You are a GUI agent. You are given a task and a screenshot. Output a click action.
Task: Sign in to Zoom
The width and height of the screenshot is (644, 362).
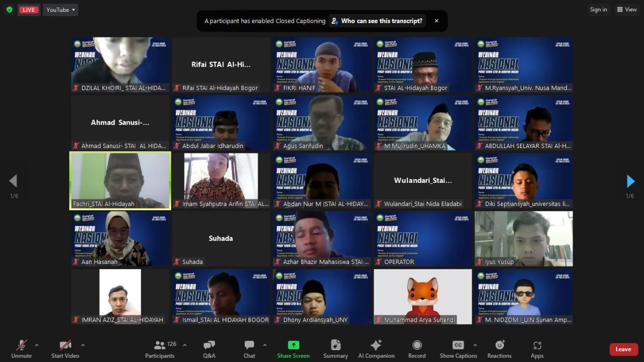[598, 9]
